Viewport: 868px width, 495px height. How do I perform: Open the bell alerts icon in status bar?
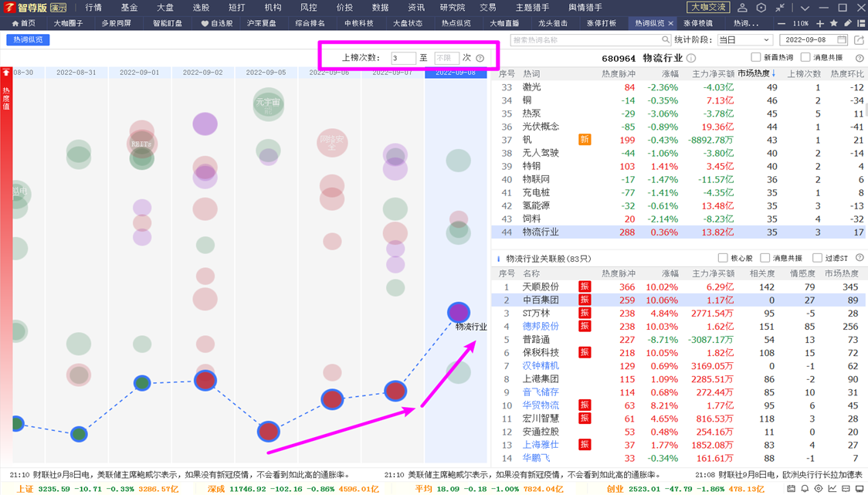coord(805,489)
